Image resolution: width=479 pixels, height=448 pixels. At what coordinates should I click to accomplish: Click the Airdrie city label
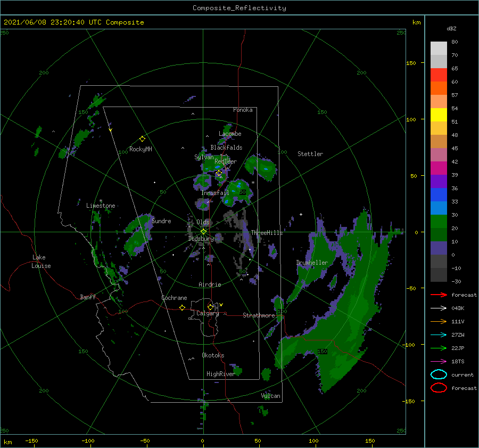coord(210,284)
